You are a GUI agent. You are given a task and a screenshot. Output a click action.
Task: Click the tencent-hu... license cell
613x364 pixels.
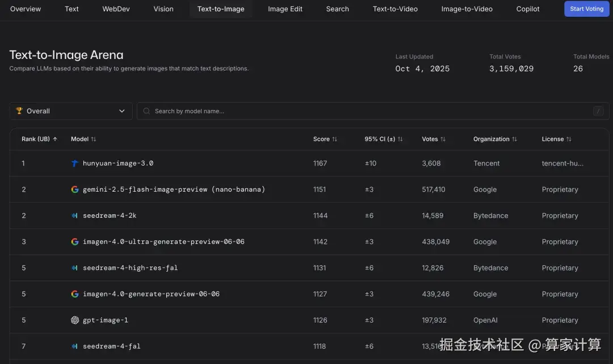click(x=562, y=163)
